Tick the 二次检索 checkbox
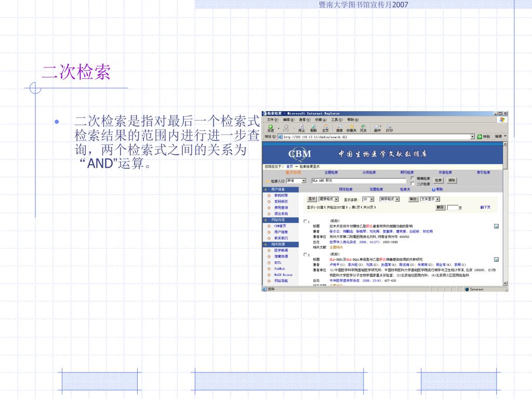This screenshot has width=532, height=399. pyautogui.click(x=413, y=183)
